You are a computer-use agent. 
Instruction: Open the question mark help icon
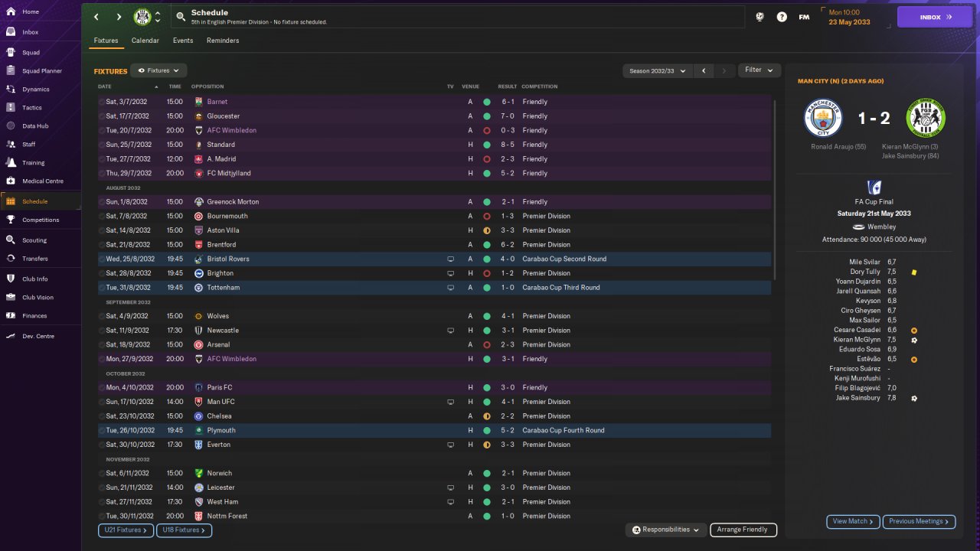[782, 17]
